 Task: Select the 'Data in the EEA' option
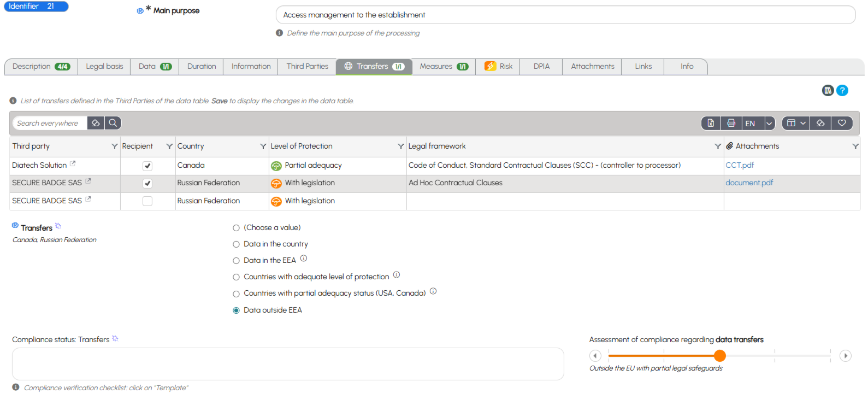pos(236,261)
